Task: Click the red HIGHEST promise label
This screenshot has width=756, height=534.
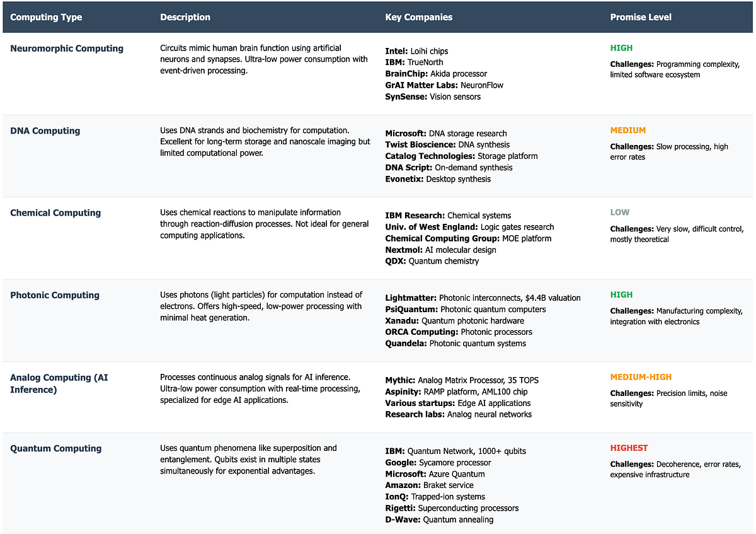Action: tap(629, 448)
